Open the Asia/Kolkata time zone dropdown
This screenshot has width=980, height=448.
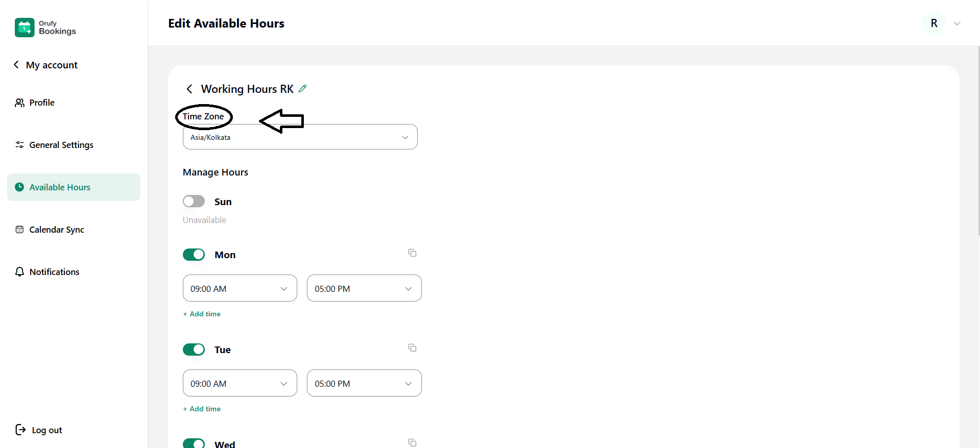click(x=300, y=137)
